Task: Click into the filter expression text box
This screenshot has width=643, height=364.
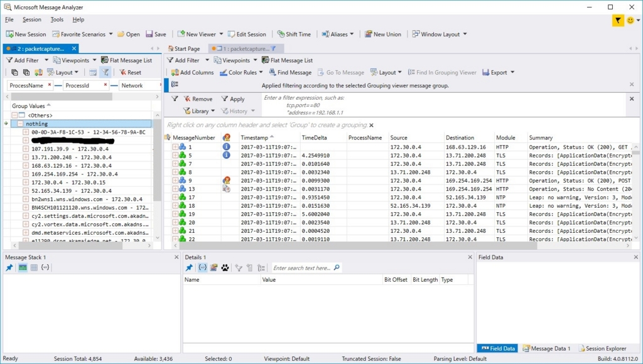Action: [x=444, y=105]
